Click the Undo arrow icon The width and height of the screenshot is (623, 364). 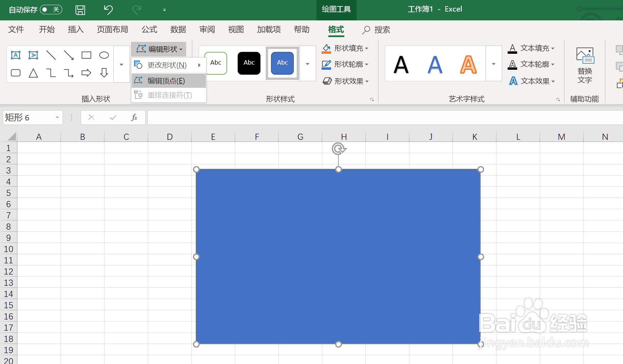coord(108,10)
